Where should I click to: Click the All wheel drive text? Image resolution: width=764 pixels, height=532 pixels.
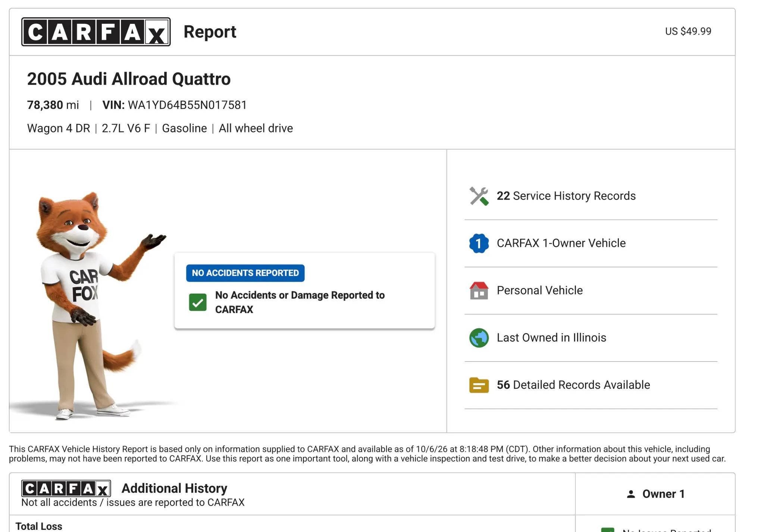[256, 128]
